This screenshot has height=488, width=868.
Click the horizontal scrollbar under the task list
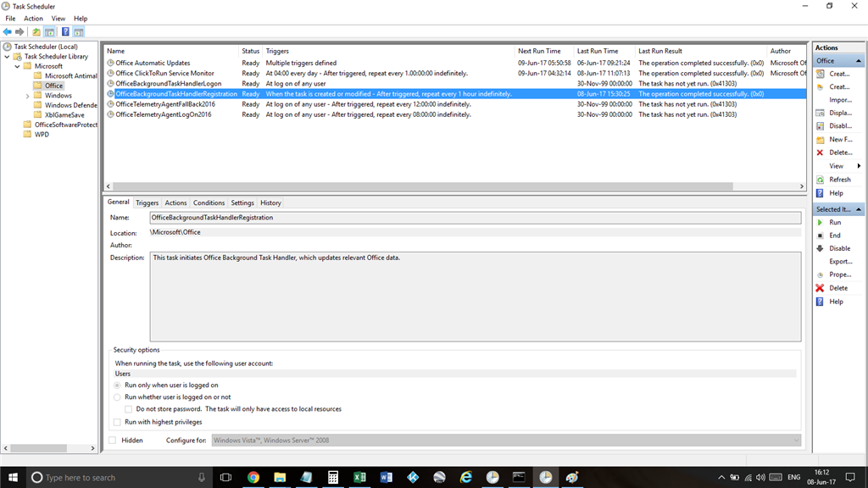coord(453,186)
